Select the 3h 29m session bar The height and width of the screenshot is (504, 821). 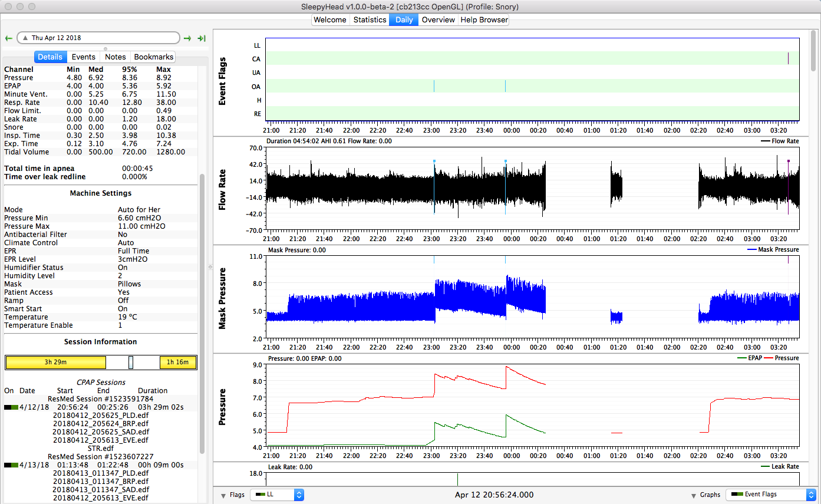tap(55, 363)
